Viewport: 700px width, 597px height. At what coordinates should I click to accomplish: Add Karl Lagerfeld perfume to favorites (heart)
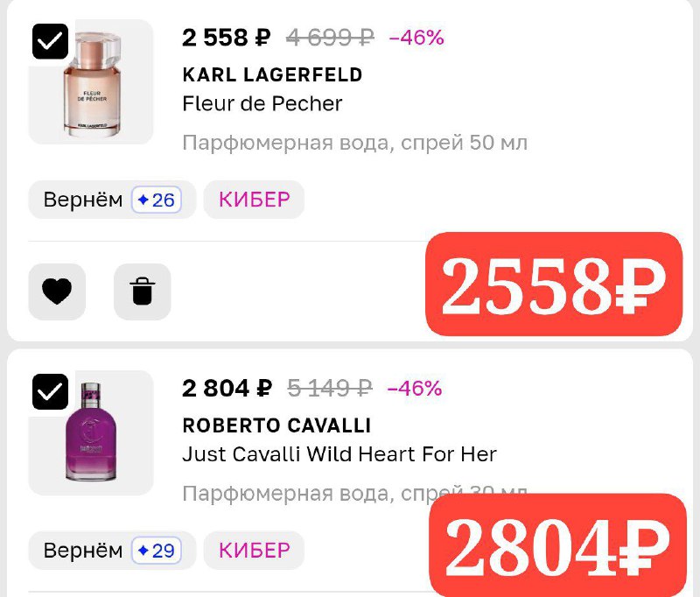[57, 291]
